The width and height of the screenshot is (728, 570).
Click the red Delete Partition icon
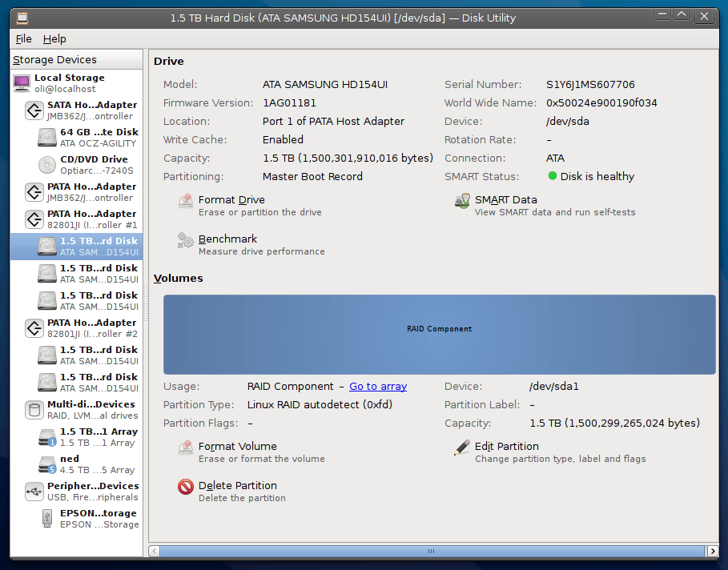click(186, 487)
